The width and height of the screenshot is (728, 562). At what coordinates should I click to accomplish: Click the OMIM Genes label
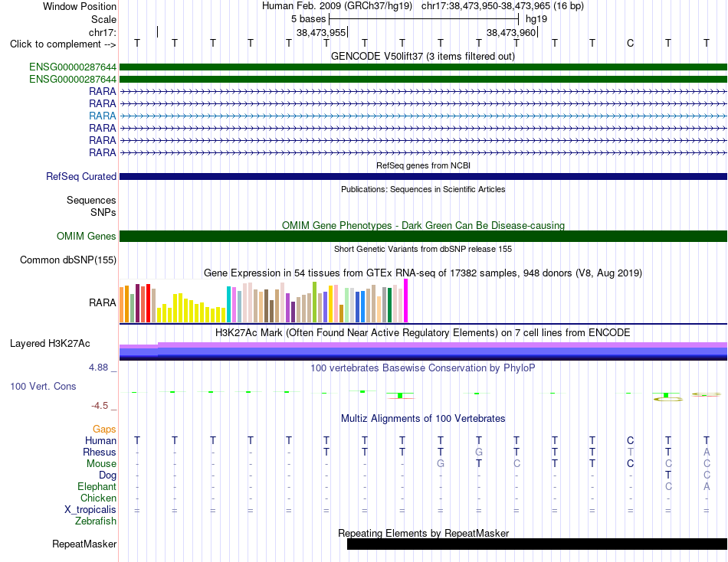point(86,237)
